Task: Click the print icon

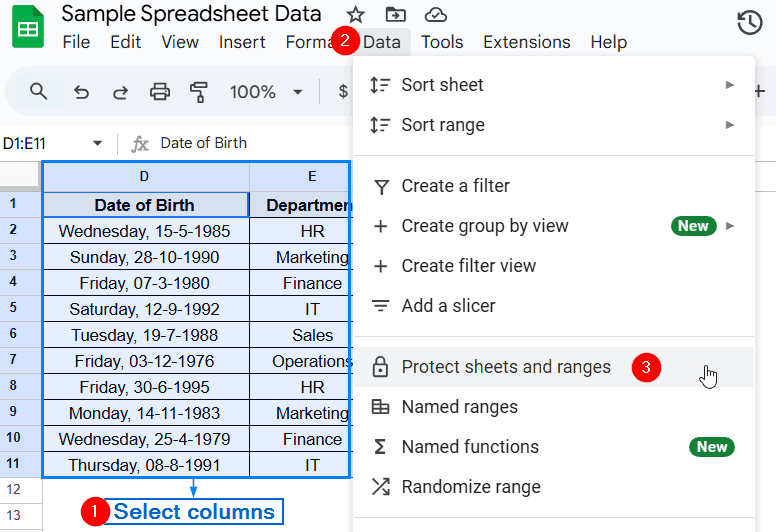Action: [x=159, y=92]
